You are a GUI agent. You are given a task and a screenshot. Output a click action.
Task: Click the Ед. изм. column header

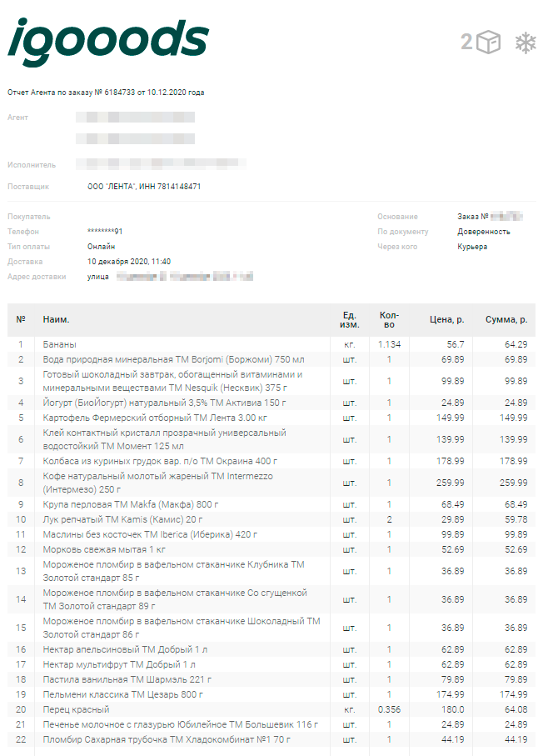(349, 320)
